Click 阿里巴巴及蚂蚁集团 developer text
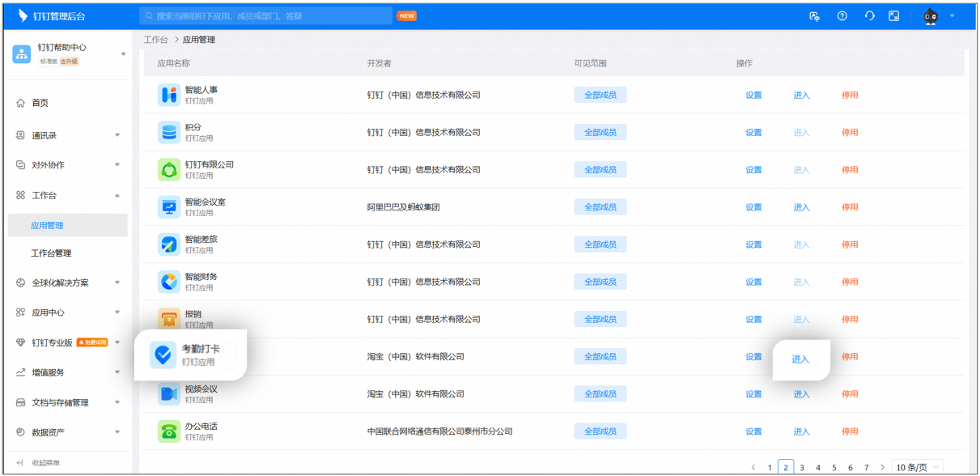The height and width of the screenshot is (476, 980). coord(403,206)
